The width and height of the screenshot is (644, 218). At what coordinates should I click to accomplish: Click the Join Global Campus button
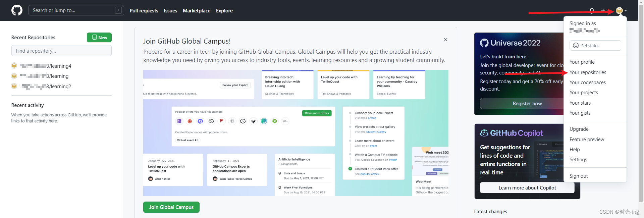click(171, 207)
